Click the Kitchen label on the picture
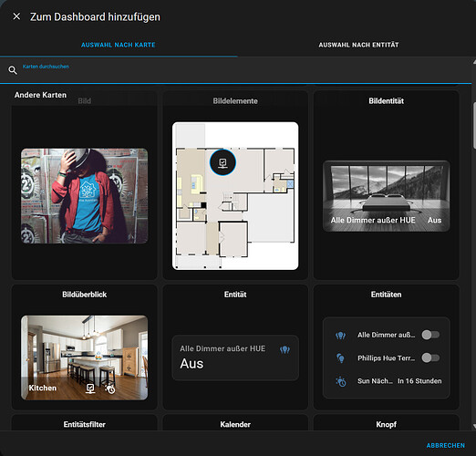This screenshot has width=476, height=456. click(43, 389)
